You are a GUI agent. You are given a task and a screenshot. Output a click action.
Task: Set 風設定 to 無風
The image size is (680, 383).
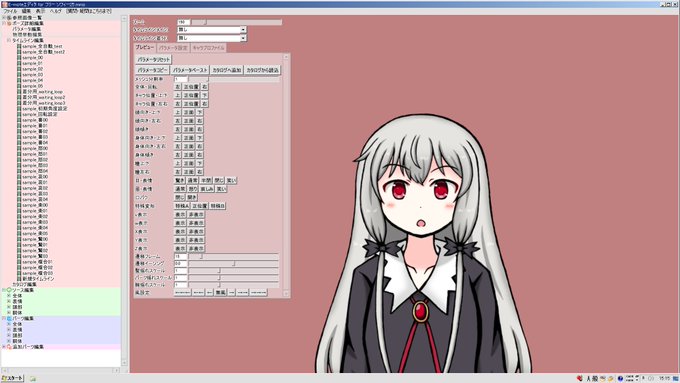coord(220,293)
